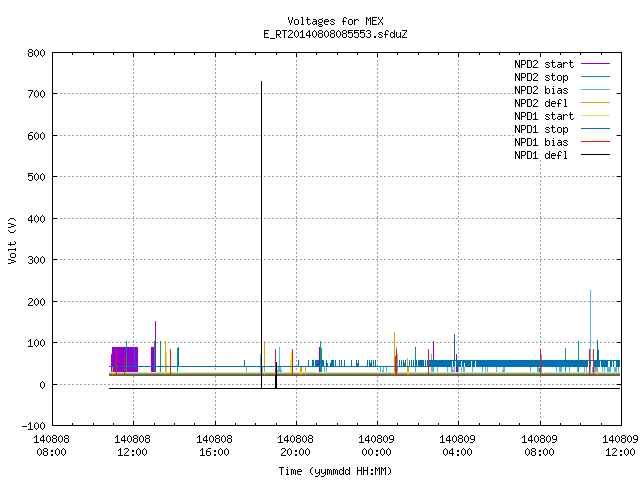Viewport: 640px width, 480px height.
Task: Click the yellow NPD1 start legend line
Action: tap(595, 116)
